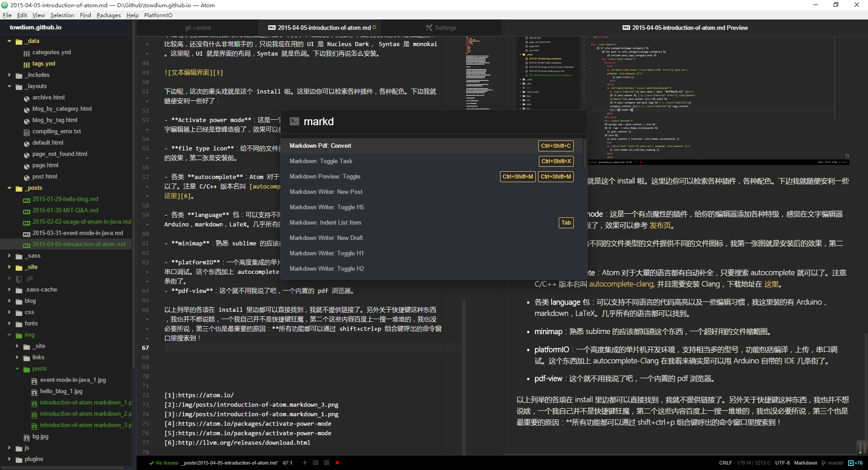The width and height of the screenshot is (868, 470).
Task: Click the Markdown grammar selector
Action: pyautogui.click(x=806, y=463)
